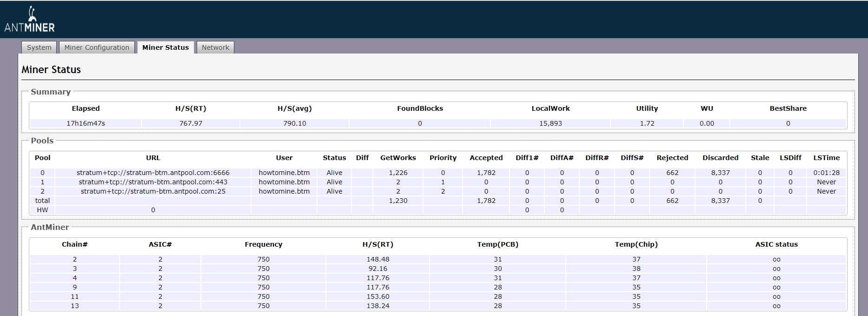Select the Miner Status tab

(x=166, y=47)
